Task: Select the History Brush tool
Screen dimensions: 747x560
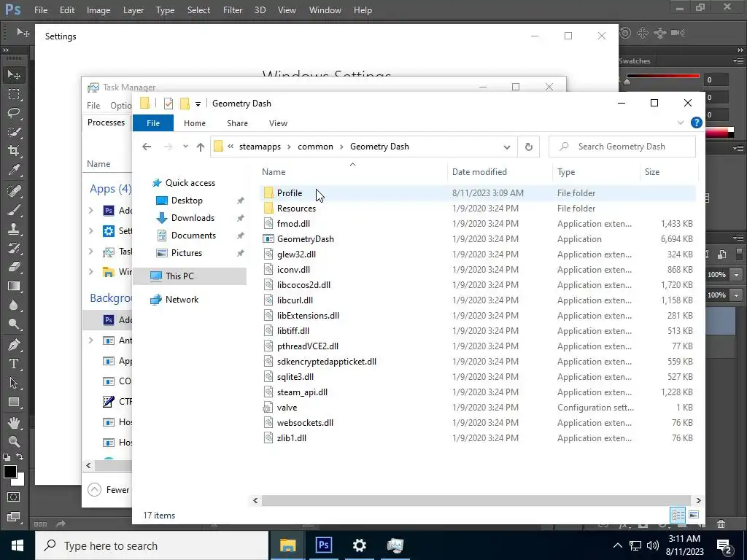Action: coord(14,248)
